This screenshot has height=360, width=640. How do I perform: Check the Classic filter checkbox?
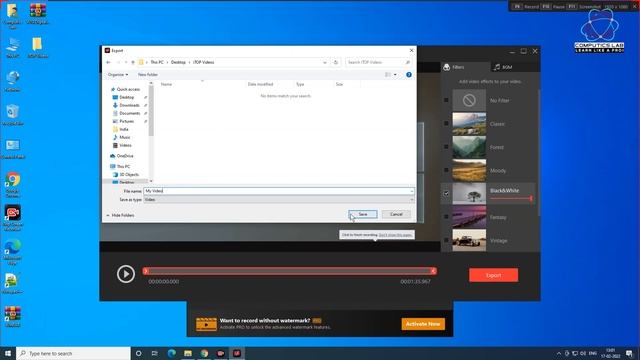[446, 123]
